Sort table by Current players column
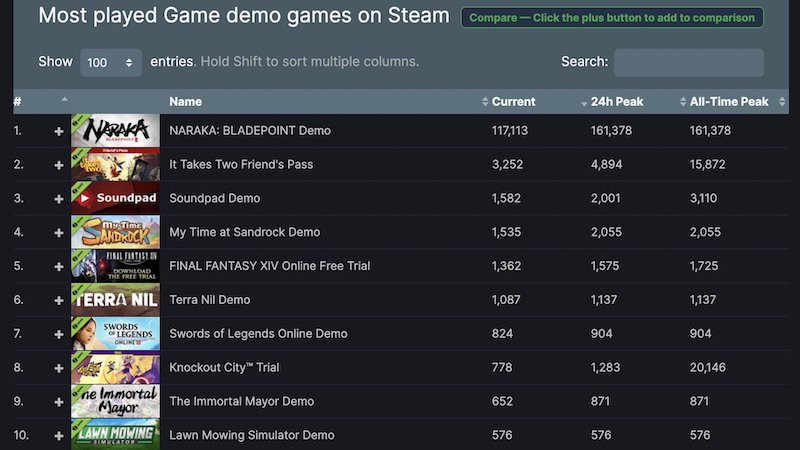The image size is (800, 450). [513, 101]
